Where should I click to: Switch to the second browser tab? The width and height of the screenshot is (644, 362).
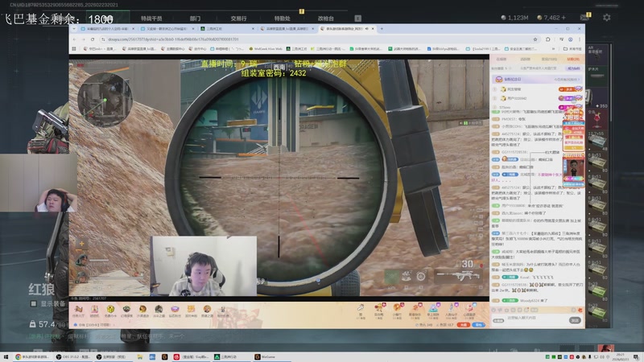[167, 29]
